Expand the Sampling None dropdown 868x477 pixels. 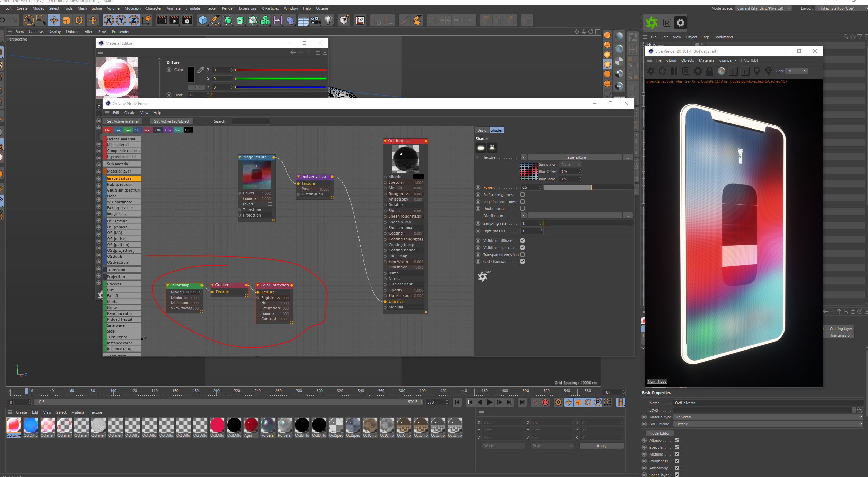point(570,164)
